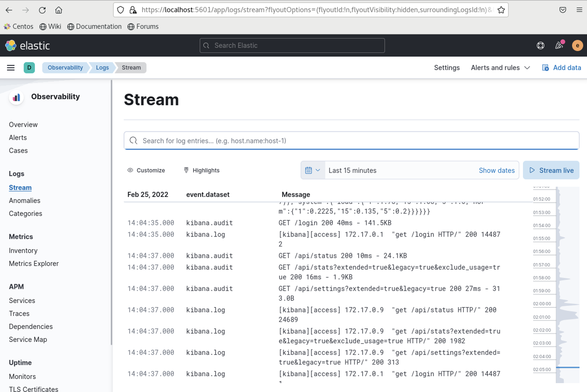Open the newsfeed notifications icon

click(559, 45)
